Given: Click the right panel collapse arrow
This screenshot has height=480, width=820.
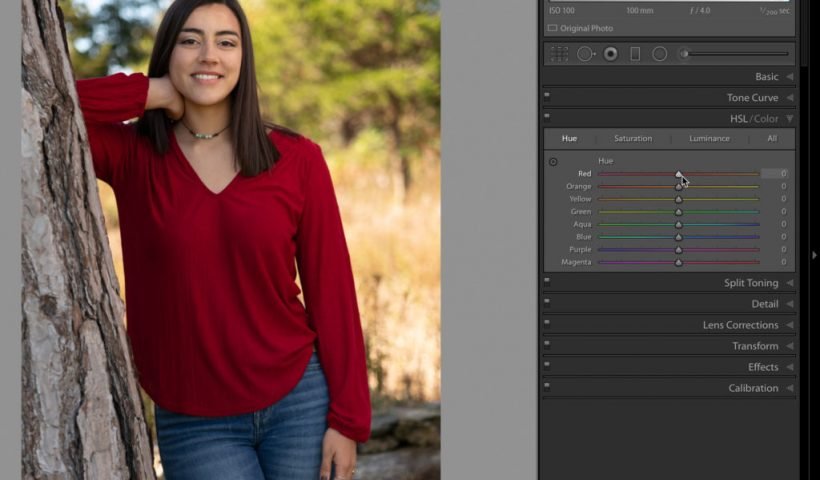Looking at the screenshot, I should (x=814, y=255).
